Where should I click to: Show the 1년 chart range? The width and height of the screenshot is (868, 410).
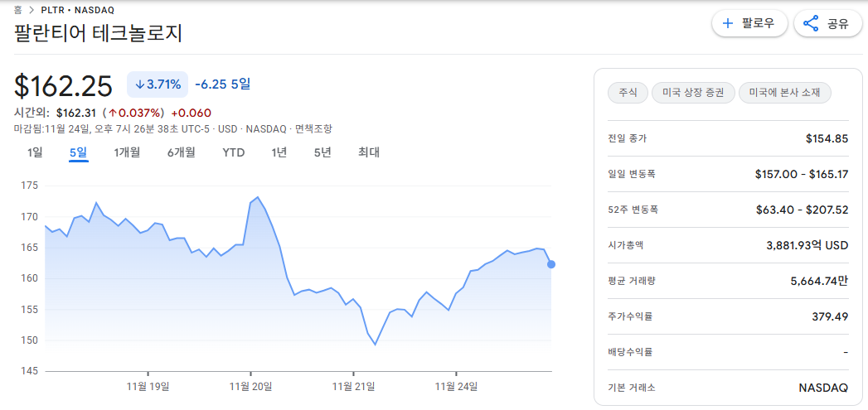click(279, 152)
